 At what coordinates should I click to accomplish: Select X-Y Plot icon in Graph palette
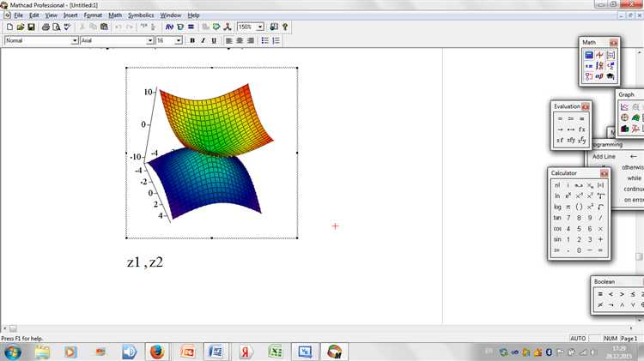624,106
